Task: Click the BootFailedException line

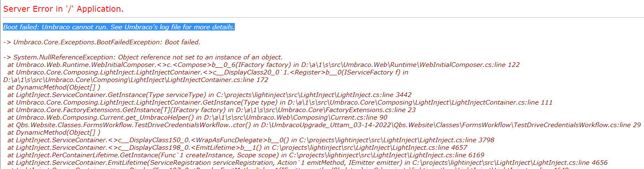Action: pyautogui.click(x=101, y=42)
